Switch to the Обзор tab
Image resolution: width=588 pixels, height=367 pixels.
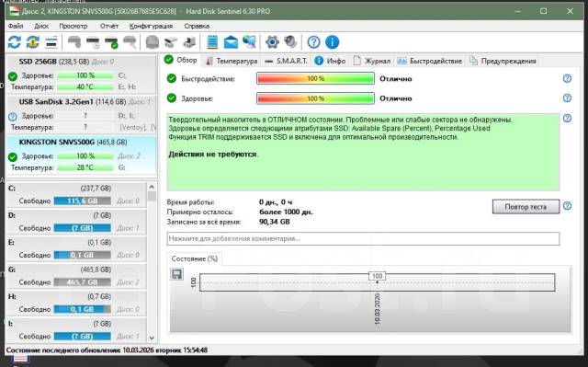coord(181,60)
